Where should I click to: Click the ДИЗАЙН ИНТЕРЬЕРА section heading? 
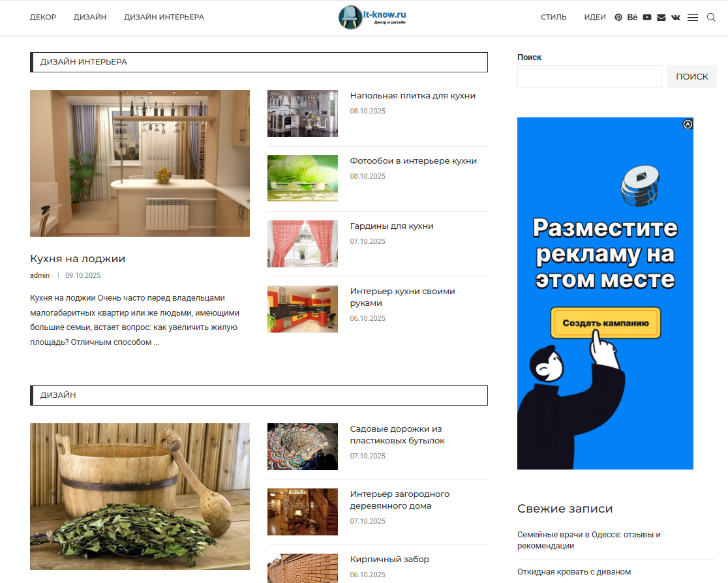pos(83,62)
